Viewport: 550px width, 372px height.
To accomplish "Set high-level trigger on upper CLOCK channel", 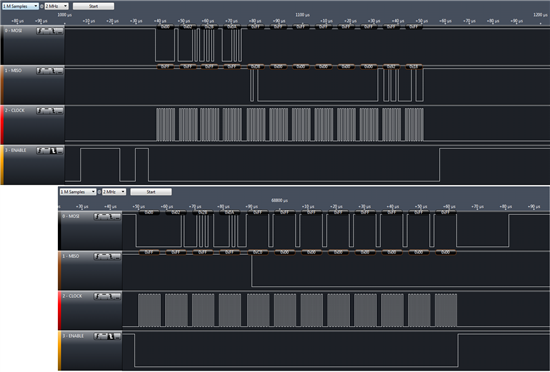I will pos(46,111).
